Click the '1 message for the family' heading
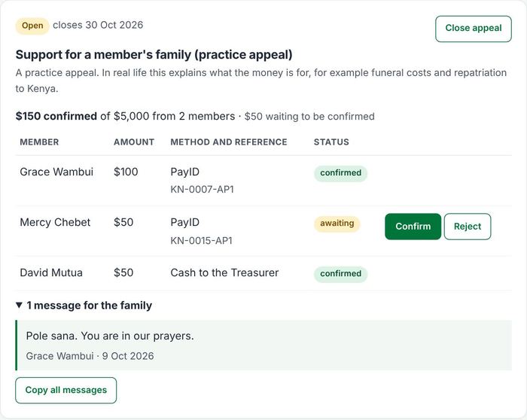 (x=89, y=305)
